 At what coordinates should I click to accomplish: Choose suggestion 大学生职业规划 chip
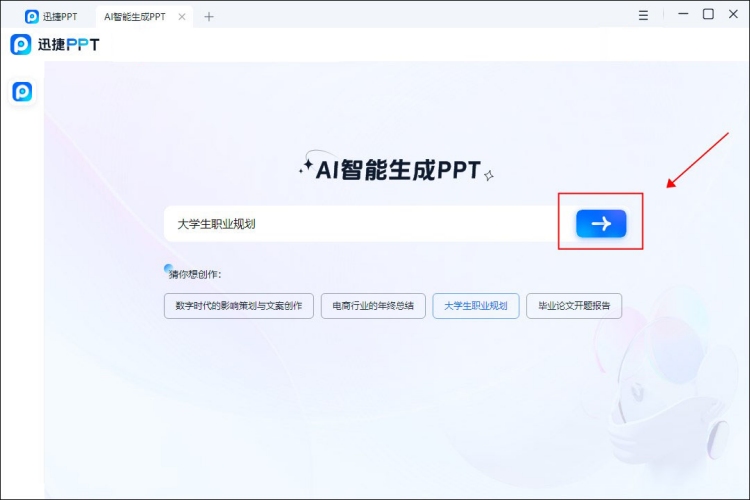point(476,306)
